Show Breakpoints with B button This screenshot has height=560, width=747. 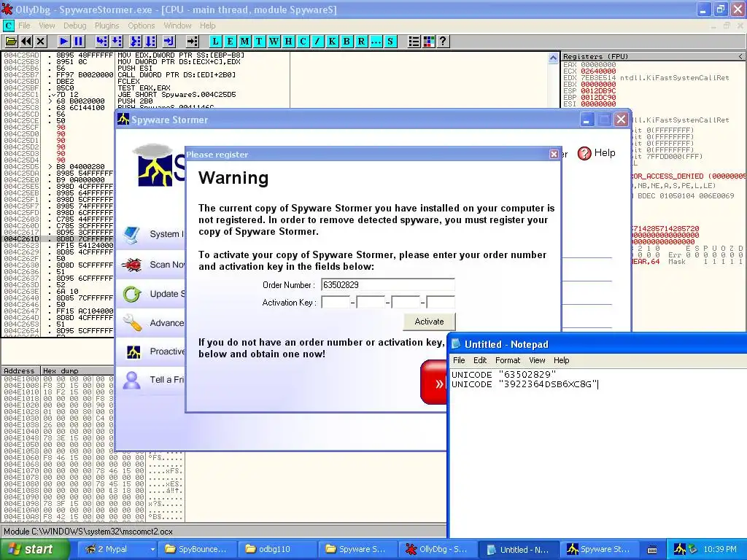[x=347, y=42]
